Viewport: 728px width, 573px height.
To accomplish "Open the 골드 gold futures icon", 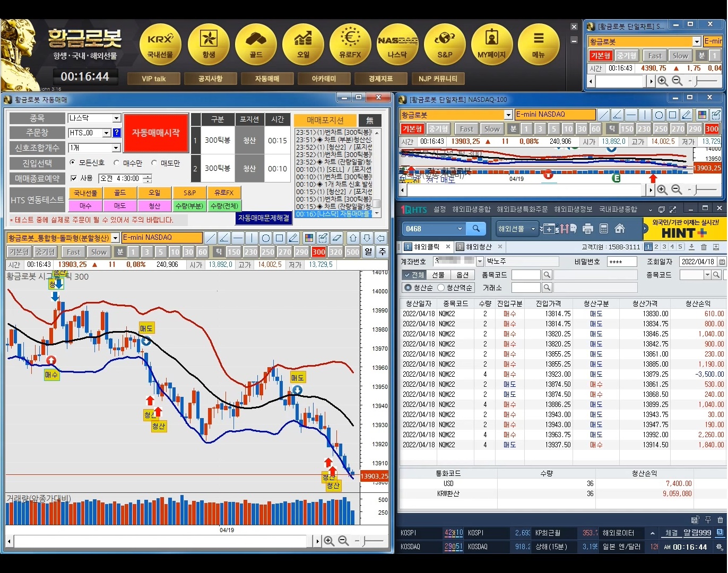I will 256,44.
